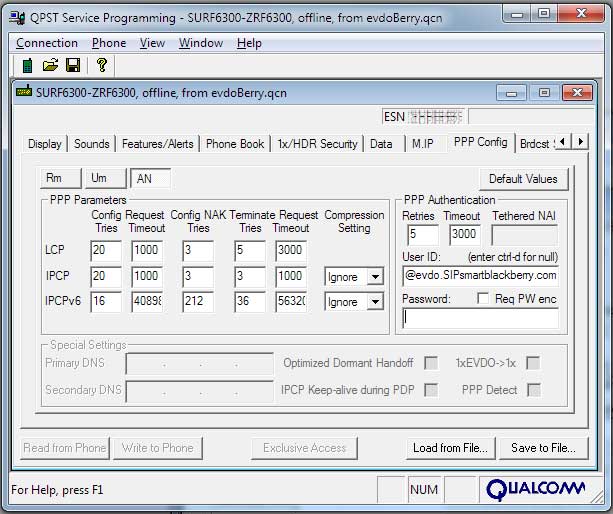Toggle PPP Detect checkbox
This screenshot has height=514, width=613.
click(534, 390)
